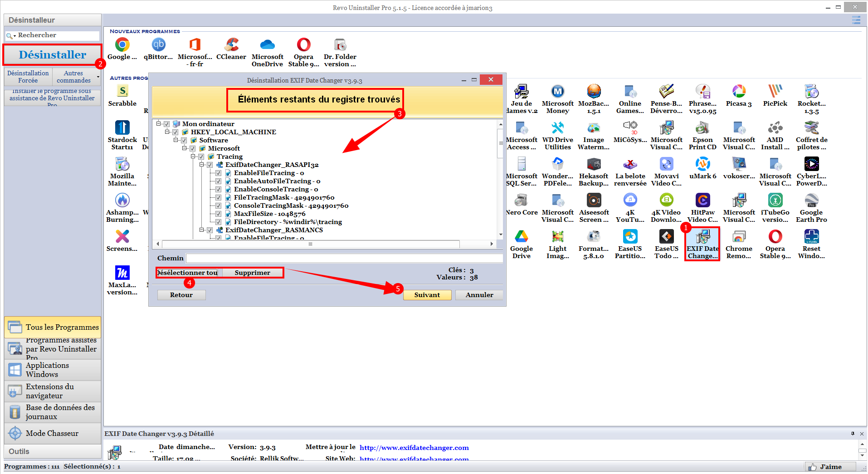This screenshot has height=474, width=868.
Task: Select the Mozilla Maintenance icon
Action: tap(122, 164)
